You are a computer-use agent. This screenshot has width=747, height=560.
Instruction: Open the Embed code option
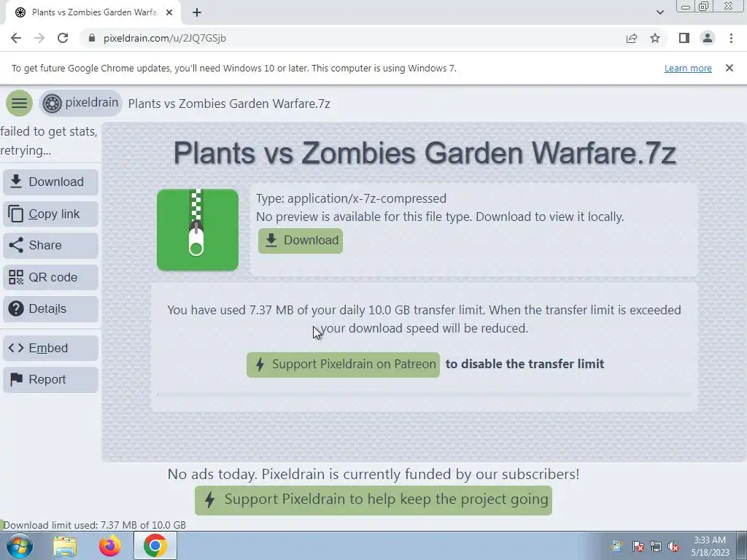(50, 348)
